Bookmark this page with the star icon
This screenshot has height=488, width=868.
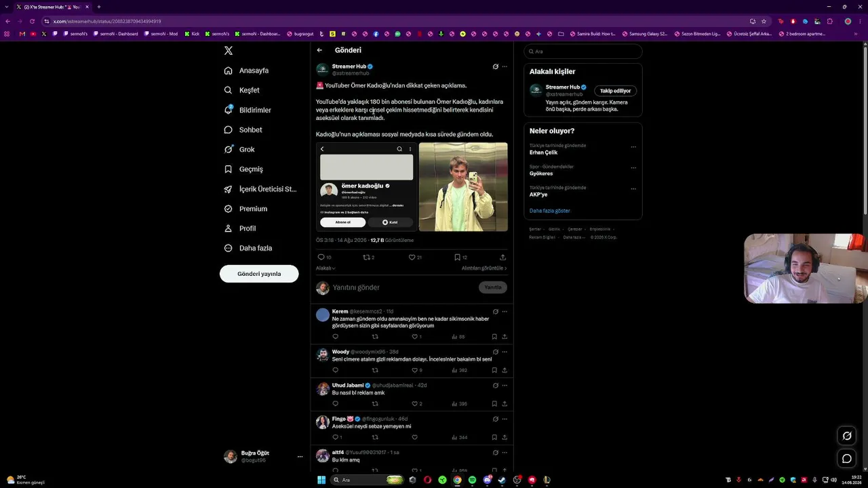click(764, 21)
